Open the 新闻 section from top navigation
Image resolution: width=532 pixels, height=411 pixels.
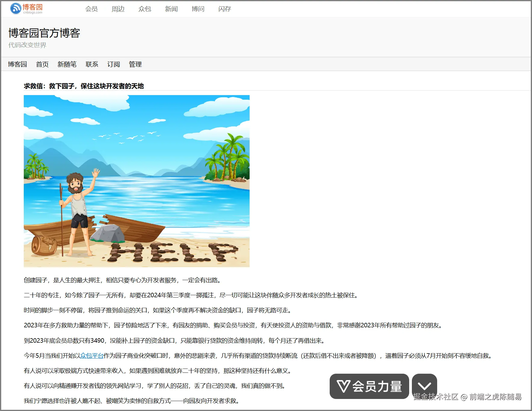click(171, 9)
